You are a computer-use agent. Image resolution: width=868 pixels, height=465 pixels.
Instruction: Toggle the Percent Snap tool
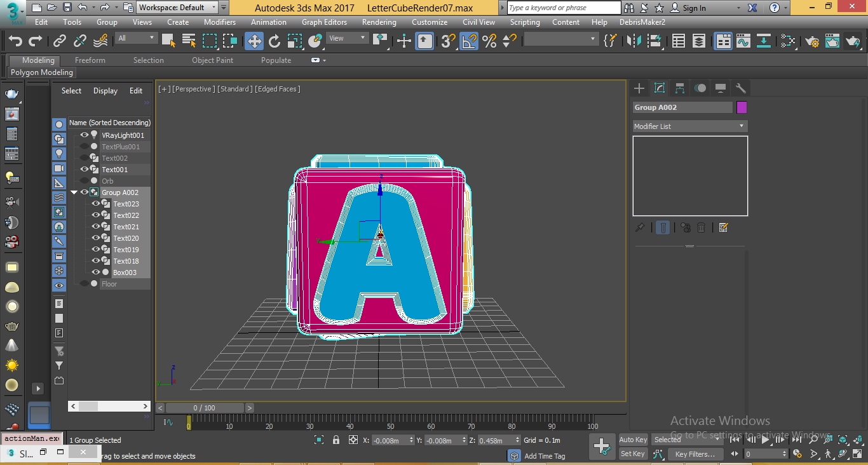(x=489, y=41)
